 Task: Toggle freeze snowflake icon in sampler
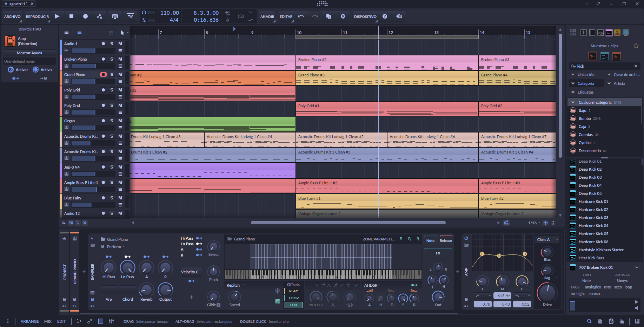277,291
